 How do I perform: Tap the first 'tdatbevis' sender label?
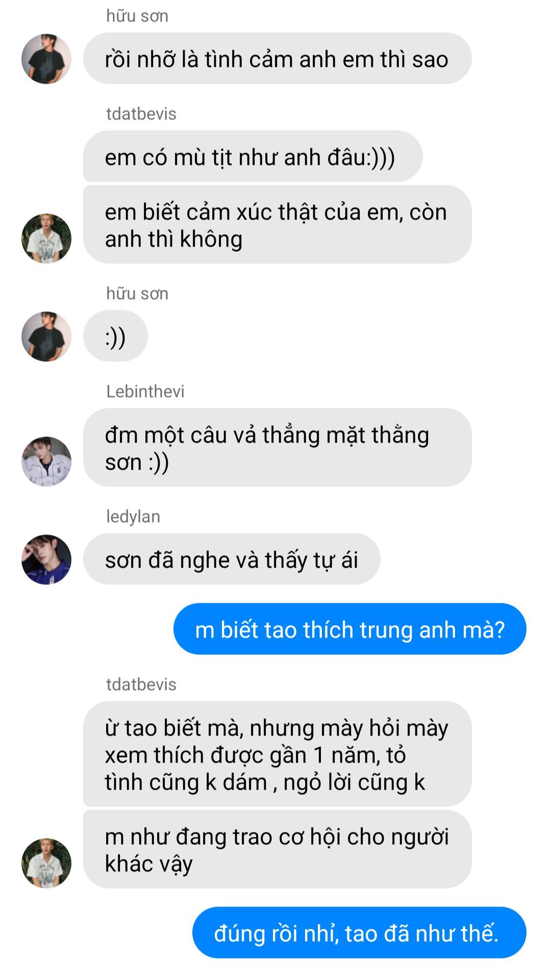(x=141, y=114)
